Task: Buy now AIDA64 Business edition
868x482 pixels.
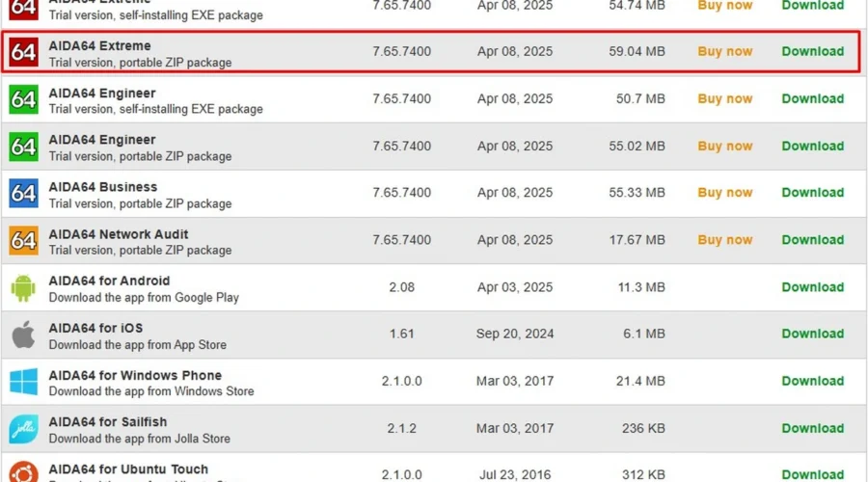Action: pyautogui.click(x=724, y=193)
